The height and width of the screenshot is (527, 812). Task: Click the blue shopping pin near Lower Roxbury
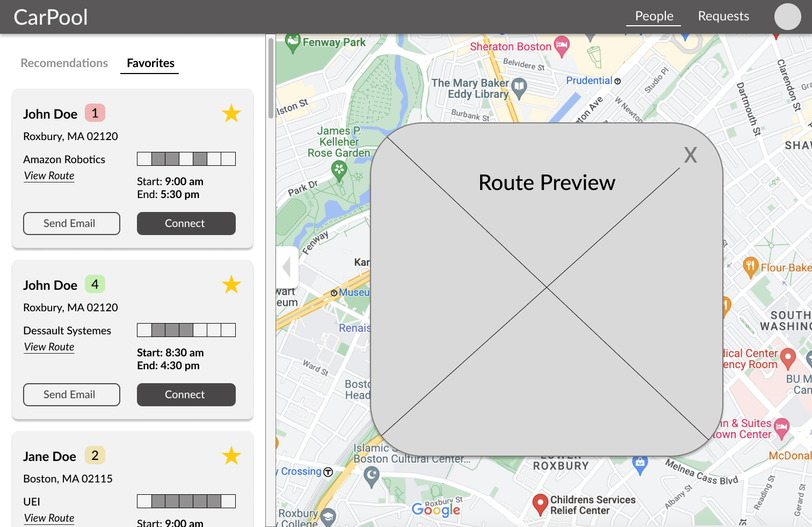[640, 465]
